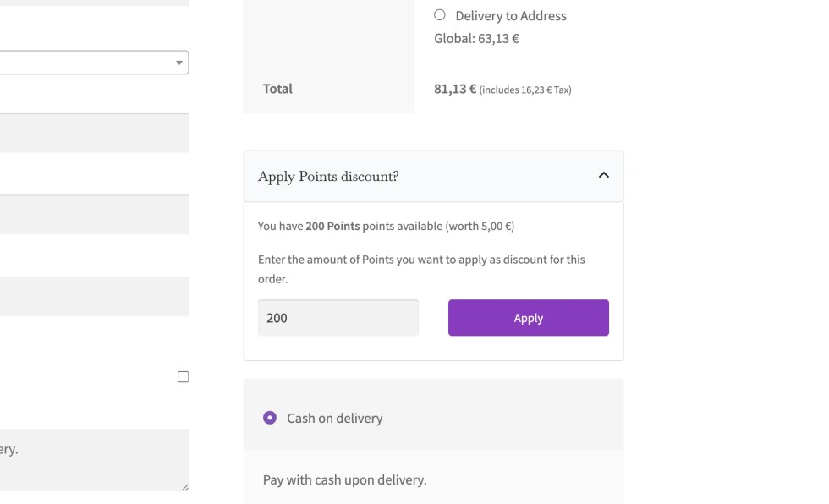Click the 'Global: 63,13 €' shipping rate text
Screen dimensions: 829x504
(x=476, y=38)
